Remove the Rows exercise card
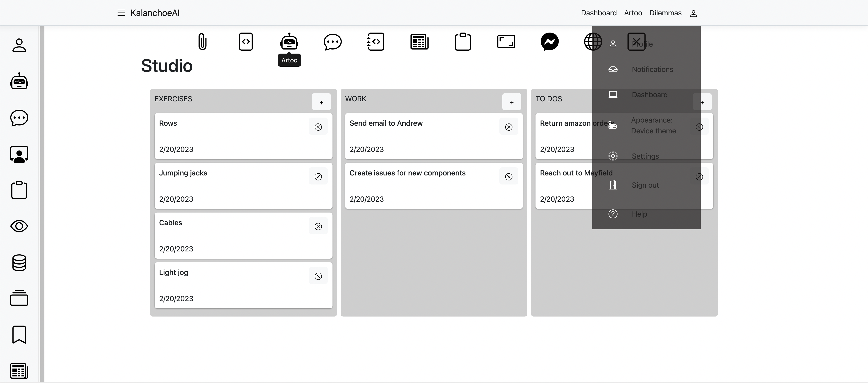The image size is (868, 383). pyautogui.click(x=318, y=127)
